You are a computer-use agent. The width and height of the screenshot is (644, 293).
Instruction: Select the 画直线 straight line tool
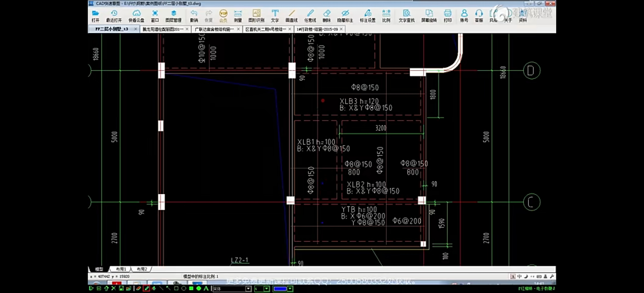pos(292,16)
